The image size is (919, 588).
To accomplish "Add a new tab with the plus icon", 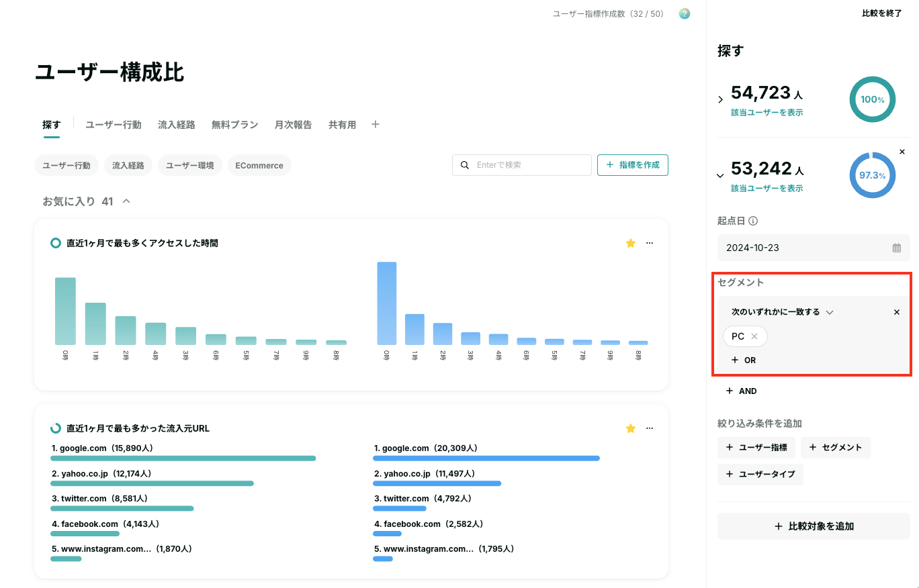I will click(376, 124).
